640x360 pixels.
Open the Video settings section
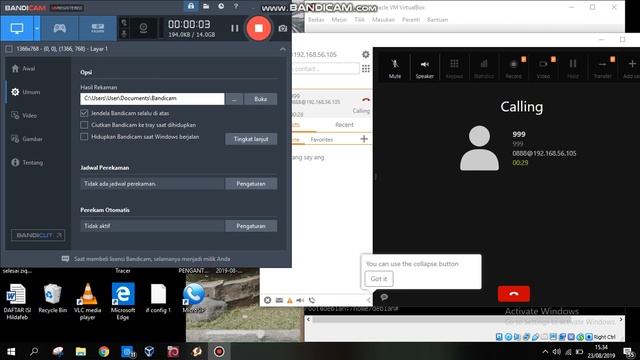click(x=24, y=116)
